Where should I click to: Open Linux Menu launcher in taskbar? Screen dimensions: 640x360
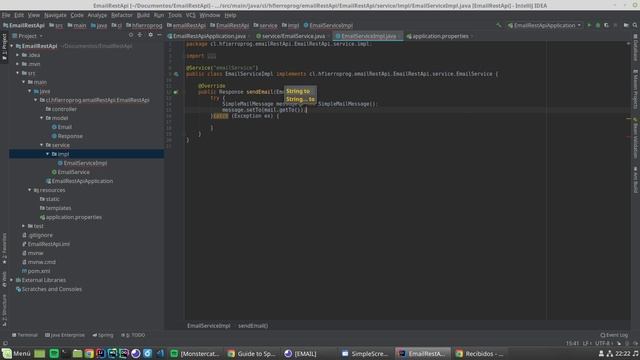click(x=16, y=353)
